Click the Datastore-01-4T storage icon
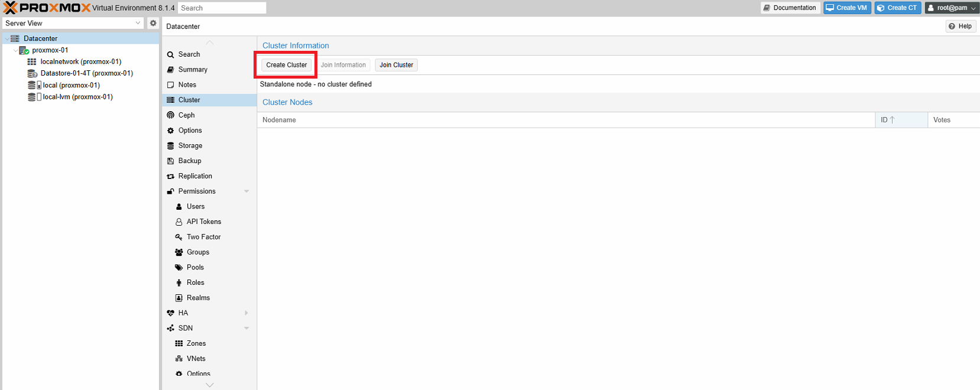This screenshot has height=390, width=980. click(33, 73)
